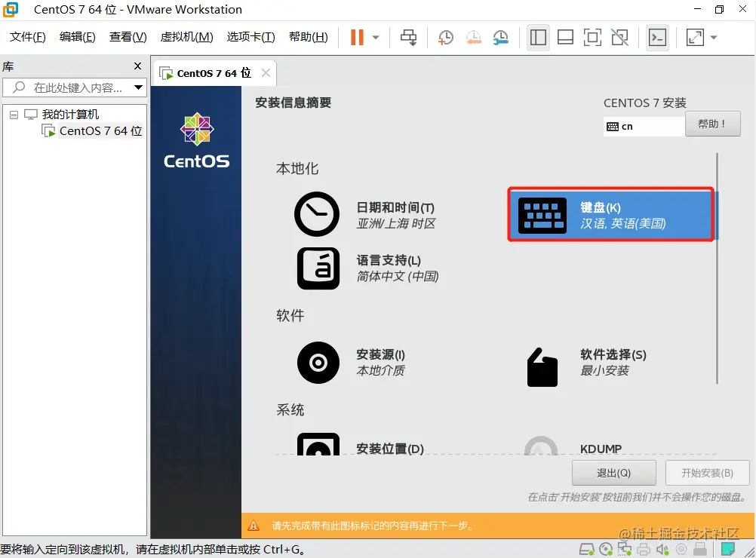Open the 语言支持(L) language icon
756x558 pixels.
(318, 268)
